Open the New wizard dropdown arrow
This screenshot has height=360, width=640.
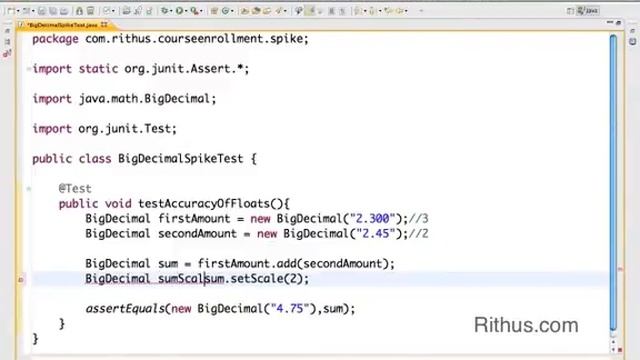click(18, 11)
